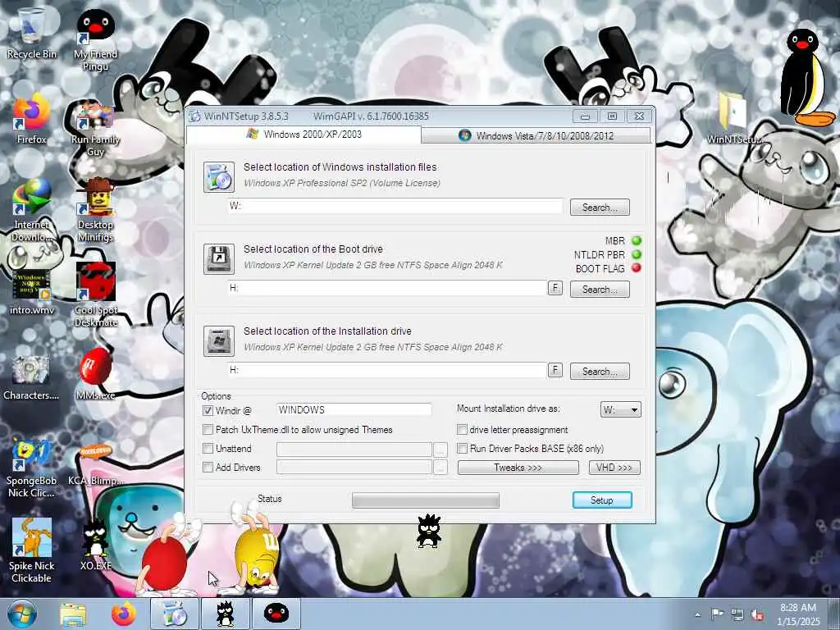Click the NTLDR PBR green status light
Screen dimensions: 840x630
coord(637,254)
